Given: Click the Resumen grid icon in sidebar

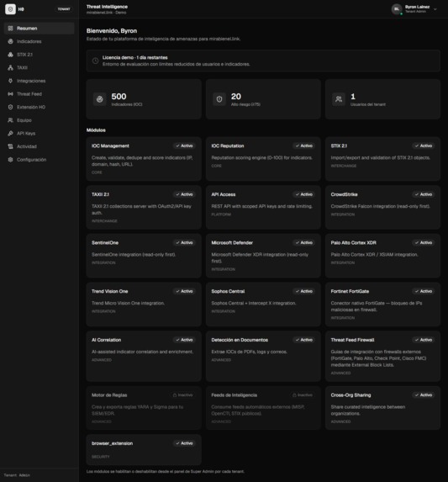Looking at the screenshot, I should (10, 29).
